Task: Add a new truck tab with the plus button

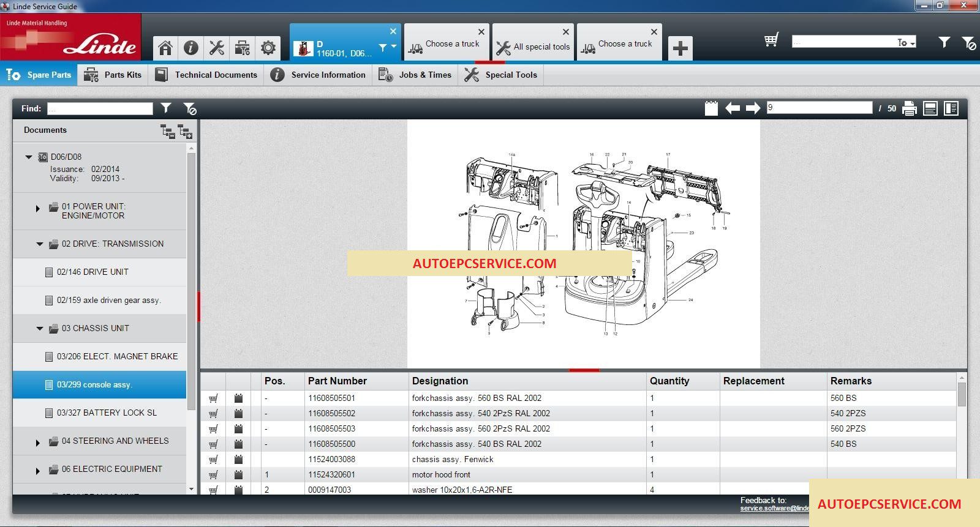Action: 680,48
